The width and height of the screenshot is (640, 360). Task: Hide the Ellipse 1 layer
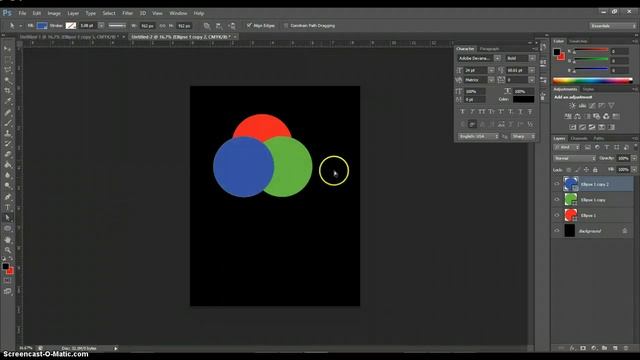pos(557,216)
